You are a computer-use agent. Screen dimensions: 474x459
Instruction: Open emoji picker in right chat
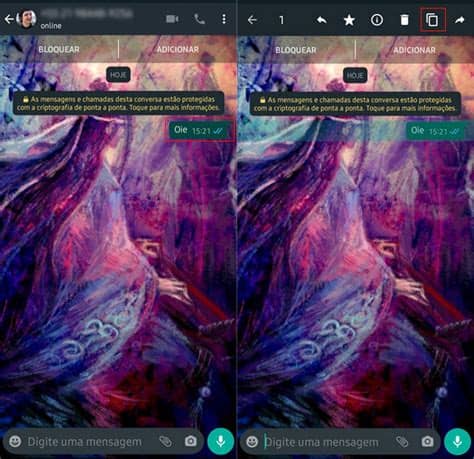(252, 442)
